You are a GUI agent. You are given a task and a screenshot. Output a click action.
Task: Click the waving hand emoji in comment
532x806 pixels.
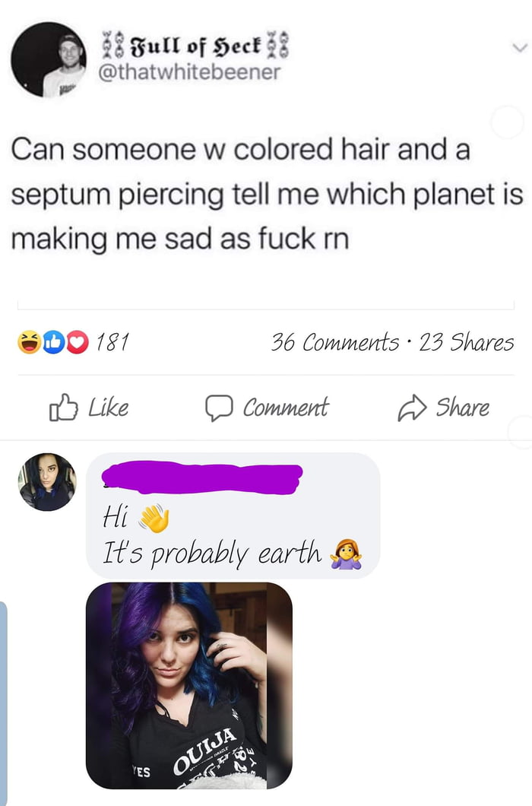154,518
